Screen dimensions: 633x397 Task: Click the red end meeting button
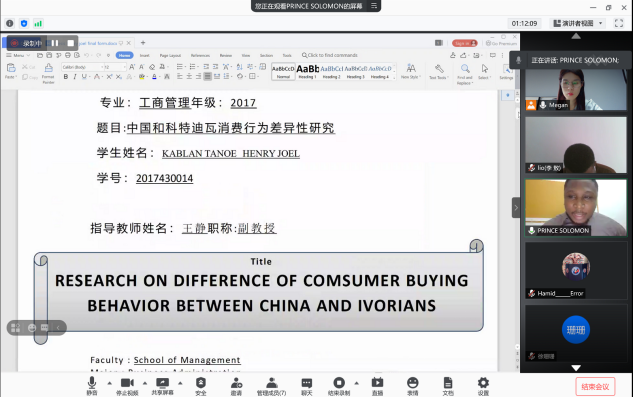[x=595, y=386]
